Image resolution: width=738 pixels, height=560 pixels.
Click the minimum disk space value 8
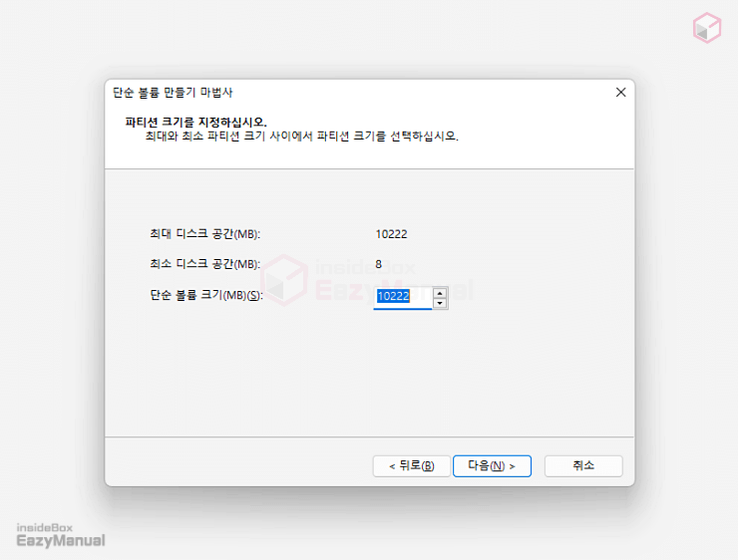(378, 264)
